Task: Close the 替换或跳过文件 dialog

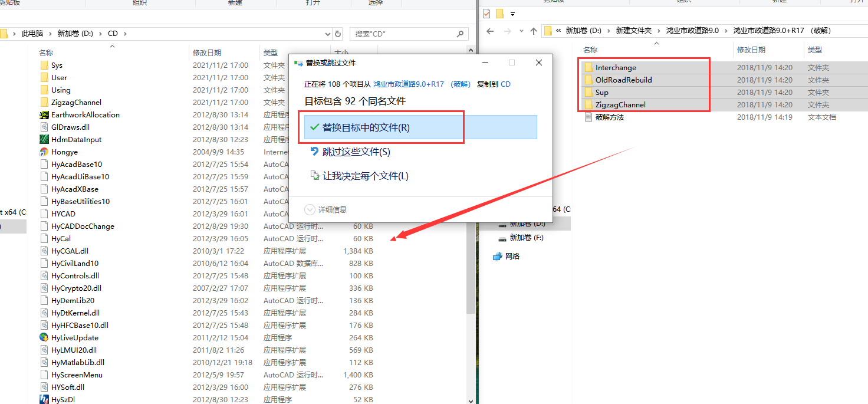Action: [538, 63]
